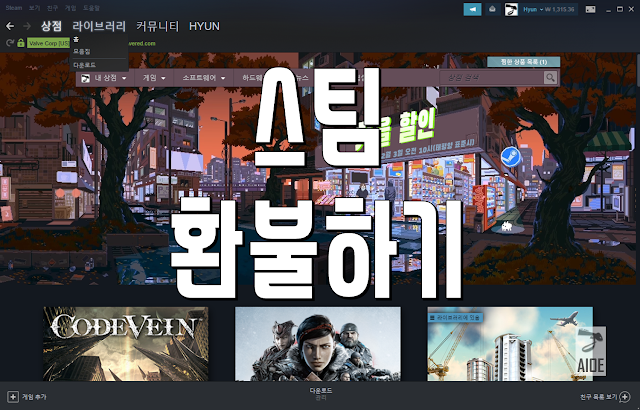Open the megaphone announcements icon
The height and width of the screenshot is (410, 640).
(472, 9)
